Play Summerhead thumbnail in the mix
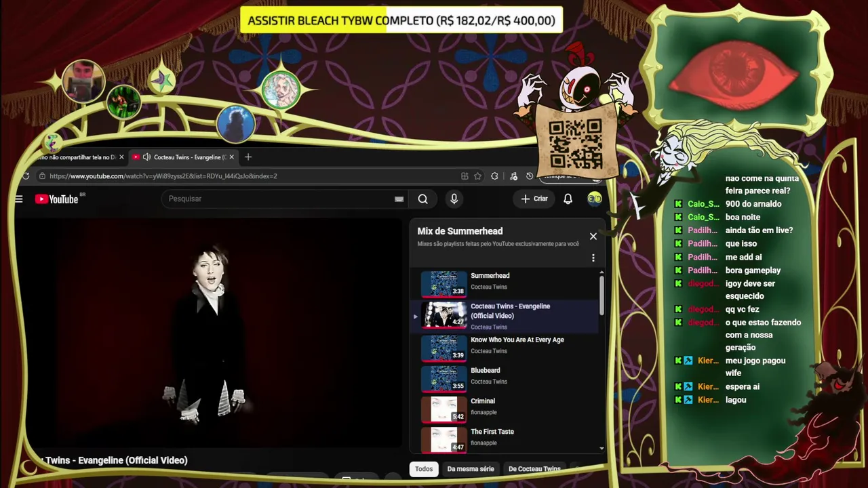This screenshot has width=868, height=488. [x=444, y=285]
